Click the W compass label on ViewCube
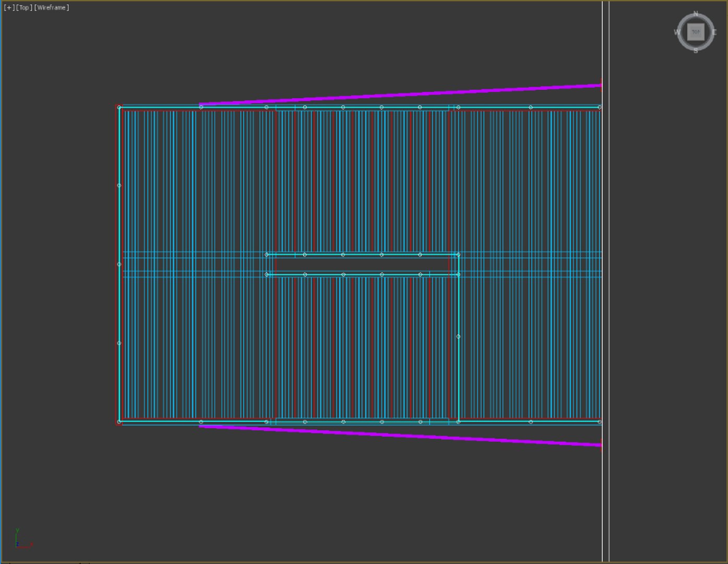 click(x=677, y=32)
